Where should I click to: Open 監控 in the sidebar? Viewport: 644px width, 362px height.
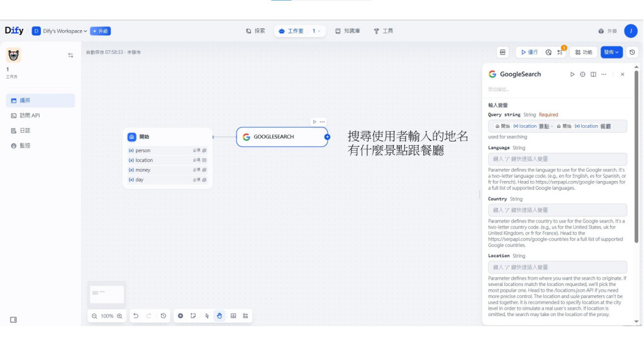point(40,146)
